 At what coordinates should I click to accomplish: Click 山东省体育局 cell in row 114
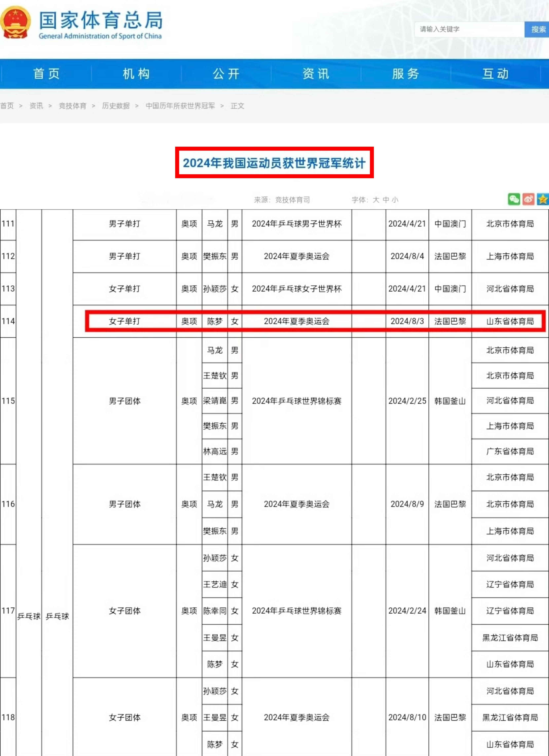tap(510, 321)
